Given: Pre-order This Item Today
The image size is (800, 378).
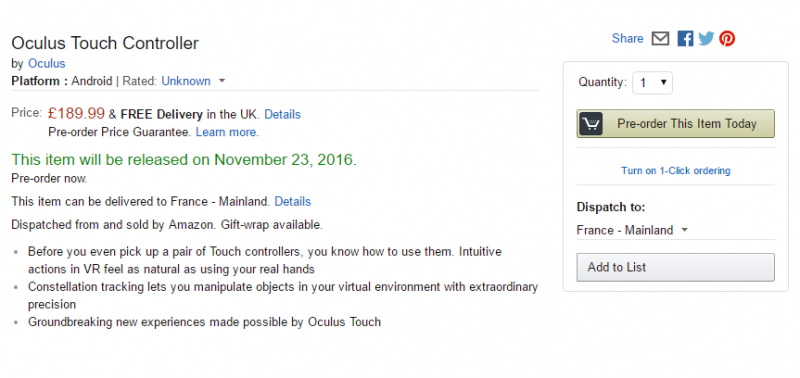Looking at the screenshot, I should 676,123.
